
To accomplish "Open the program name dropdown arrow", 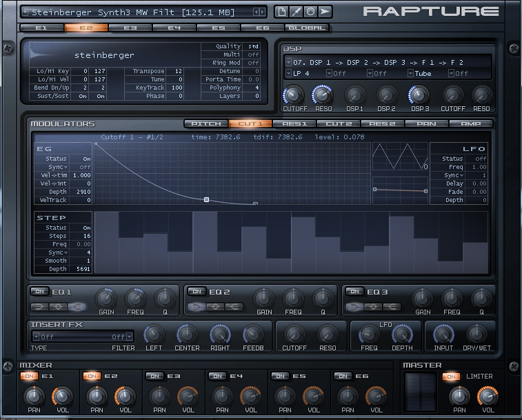I will click(25, 12).
